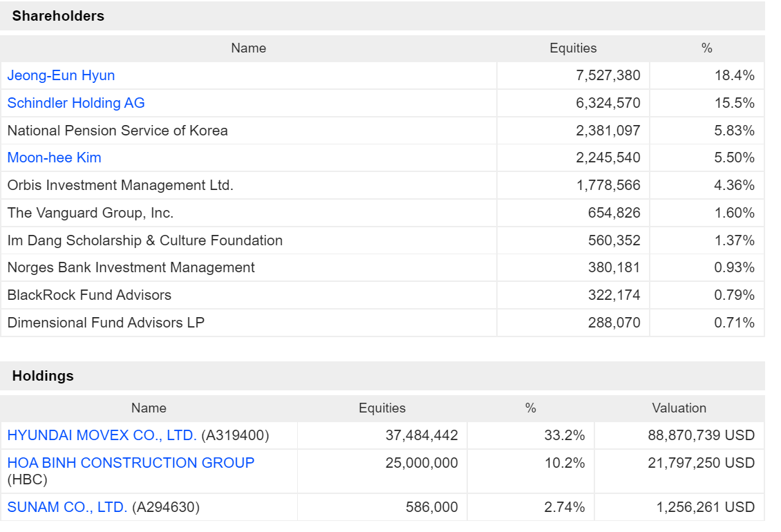The image size is (781, 532).
Task: Click the Valuation column header
Action: [x=679, y=408]
